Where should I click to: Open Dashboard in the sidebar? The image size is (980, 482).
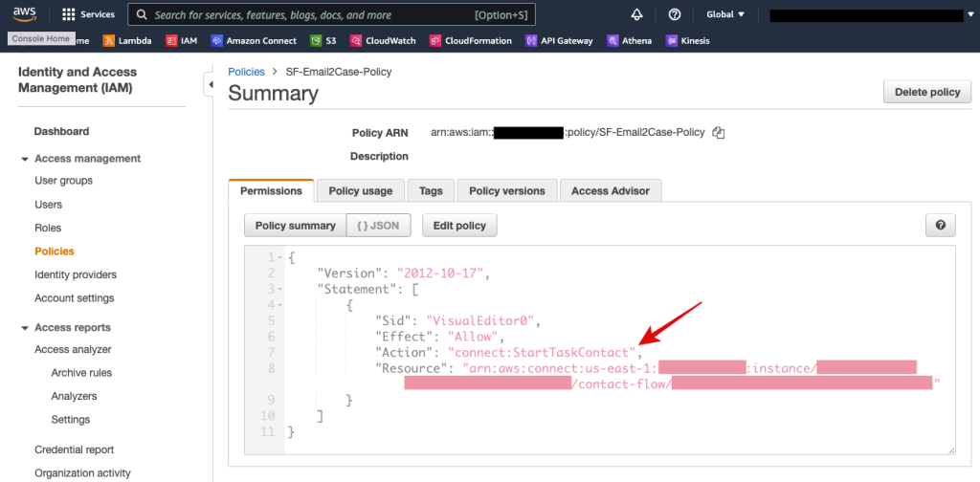pyautogui.click(x=61, y=131)
